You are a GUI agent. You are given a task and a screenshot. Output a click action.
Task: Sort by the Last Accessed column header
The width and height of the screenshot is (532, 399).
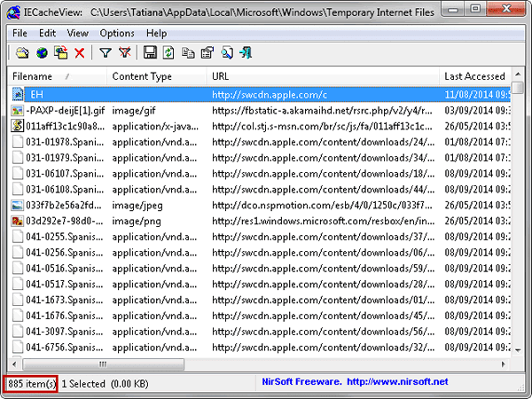click(475, 76)
